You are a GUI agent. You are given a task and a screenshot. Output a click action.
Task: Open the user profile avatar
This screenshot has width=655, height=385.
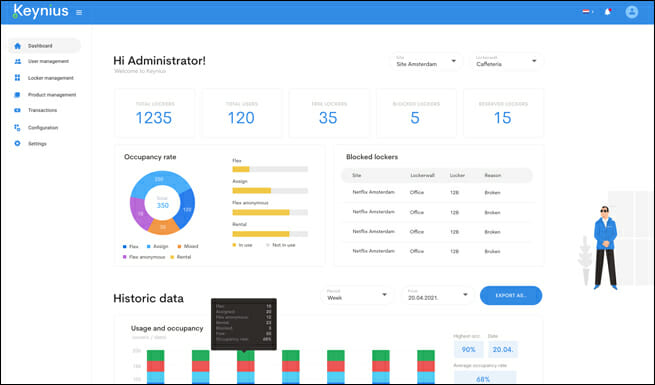(632, 12)
